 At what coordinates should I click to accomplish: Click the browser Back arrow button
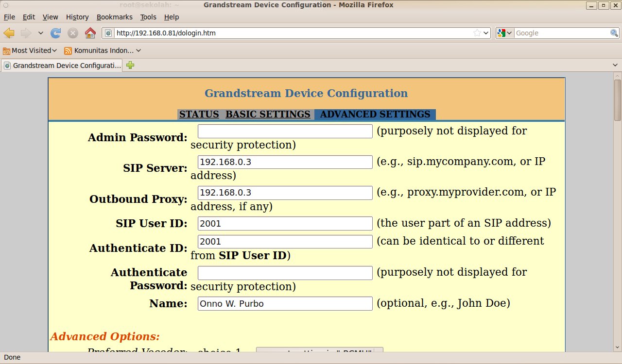pyautogui.click(x=9, y=33)
